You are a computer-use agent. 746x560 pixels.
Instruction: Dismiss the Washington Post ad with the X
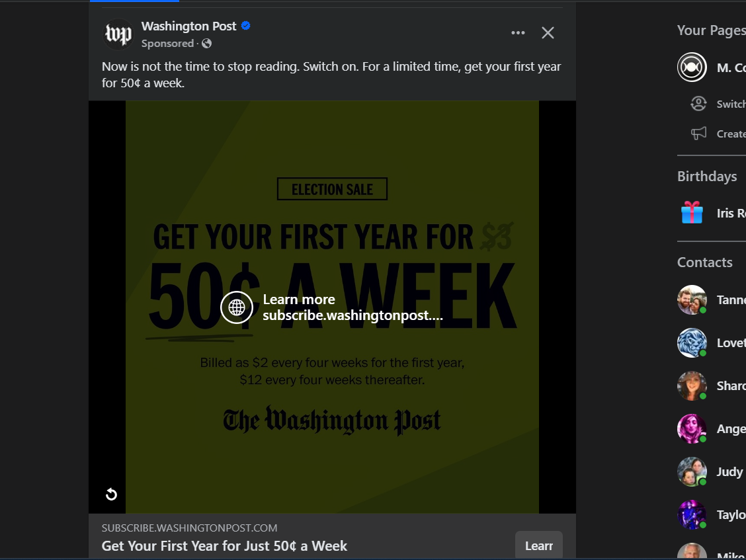(548, 32)
